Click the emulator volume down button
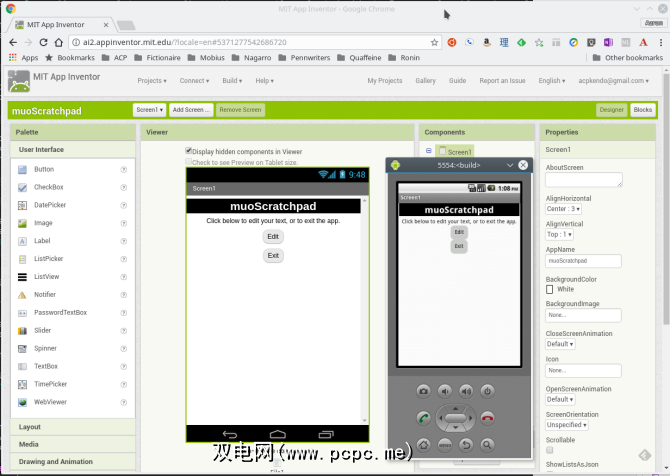Screen dimensions: 670x476 (x=445, y=391)
